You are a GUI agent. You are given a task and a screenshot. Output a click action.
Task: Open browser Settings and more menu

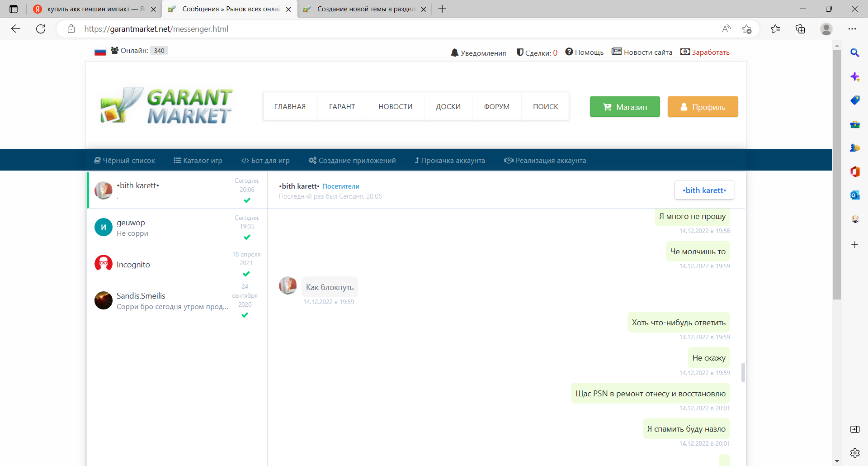[x=852, y=29]
